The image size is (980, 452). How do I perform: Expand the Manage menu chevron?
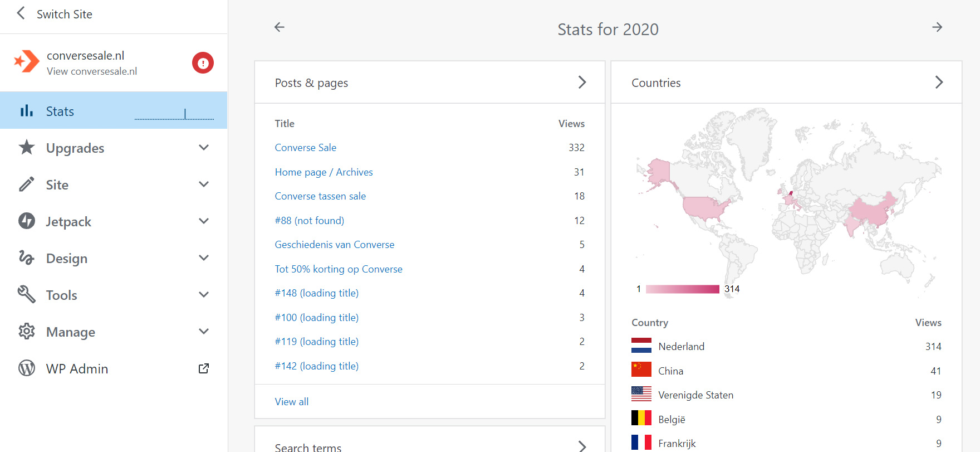204,331
